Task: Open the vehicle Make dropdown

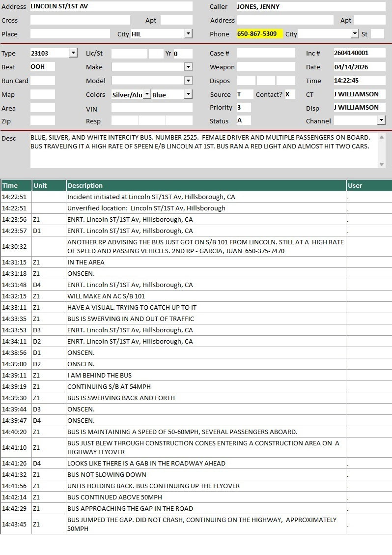Action: click(x=188, y=67)
